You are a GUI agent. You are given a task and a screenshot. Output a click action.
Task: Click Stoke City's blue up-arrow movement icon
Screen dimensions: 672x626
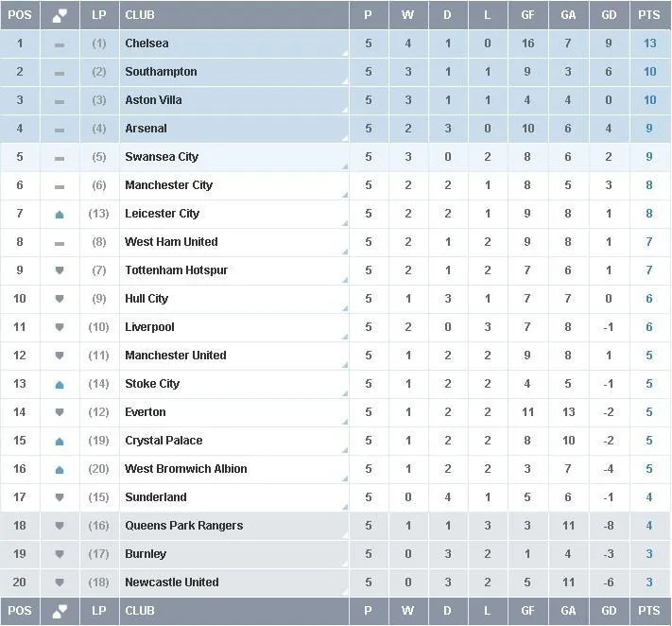pos(60,385)
